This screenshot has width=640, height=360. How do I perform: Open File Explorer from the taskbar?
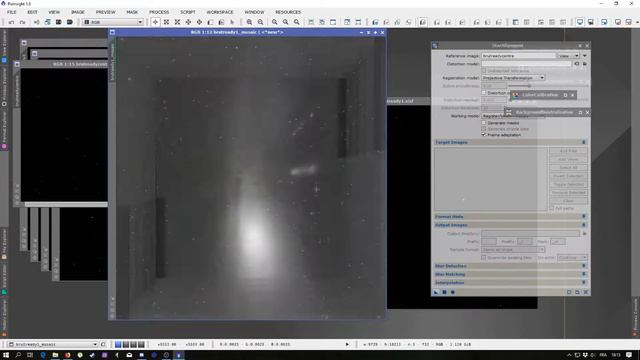click(55, 355)
